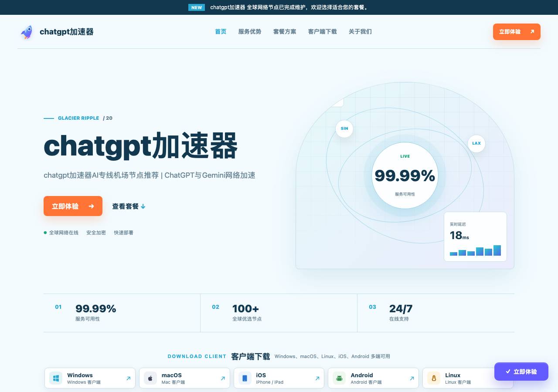Image resolution: width=558 pixels, height=392 pixels.
Task: Open the 首页 nav item
Action: click(221, 32)
